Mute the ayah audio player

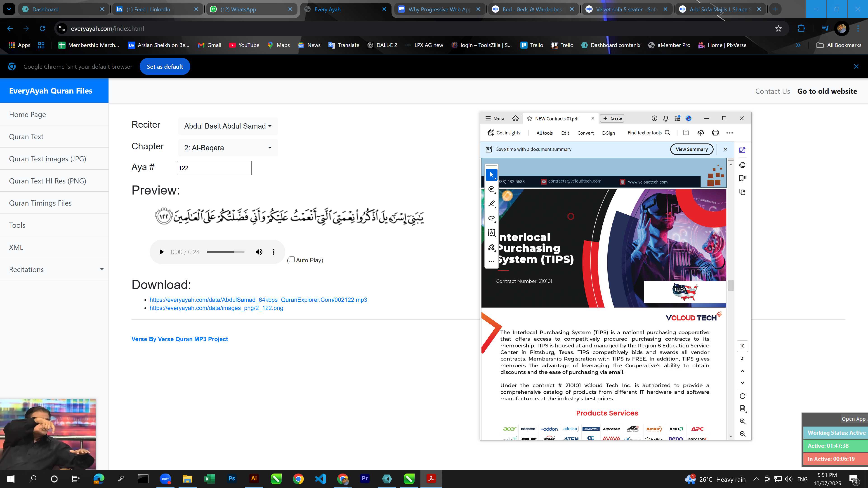[259, 252]
